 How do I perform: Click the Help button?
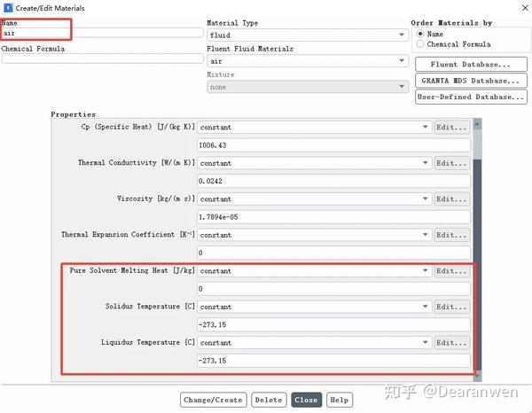(340, 400)
